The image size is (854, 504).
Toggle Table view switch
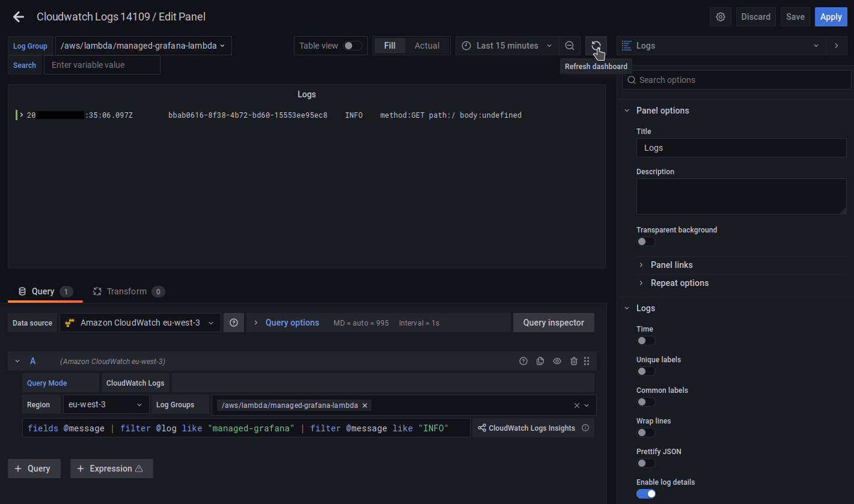(x=353, y=46)
